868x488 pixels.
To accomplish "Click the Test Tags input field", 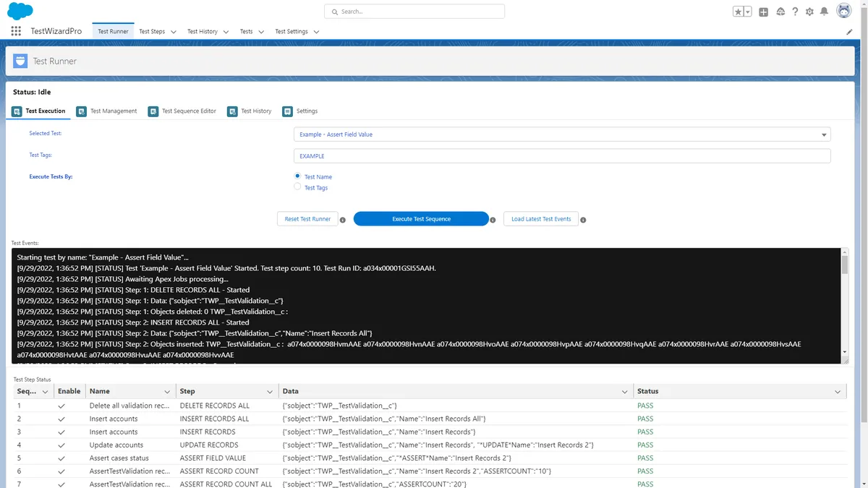I will coord(562,156).
